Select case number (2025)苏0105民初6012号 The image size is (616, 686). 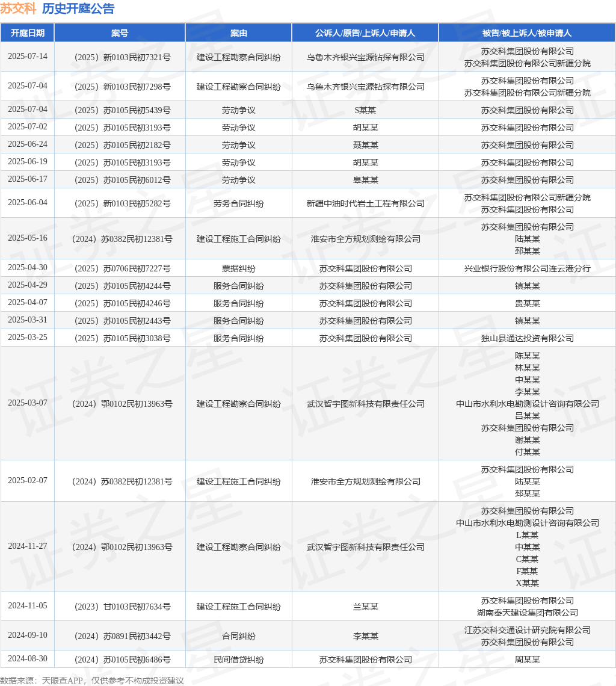point(122,181)
